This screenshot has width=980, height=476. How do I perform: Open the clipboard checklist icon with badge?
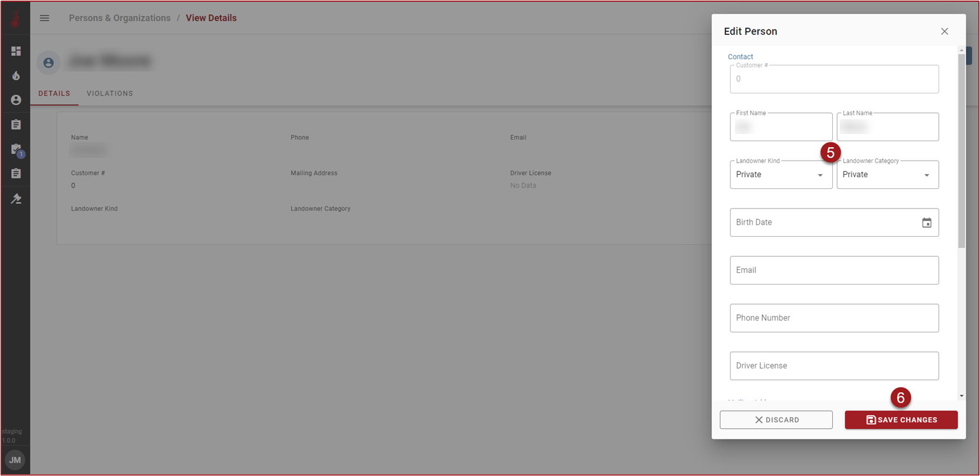[x=16, y=149]
